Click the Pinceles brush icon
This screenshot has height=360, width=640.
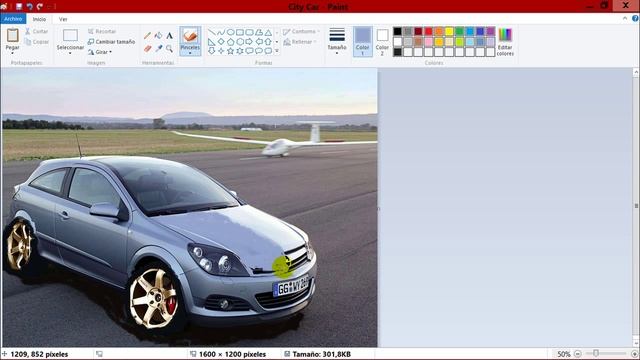(190, 36)
